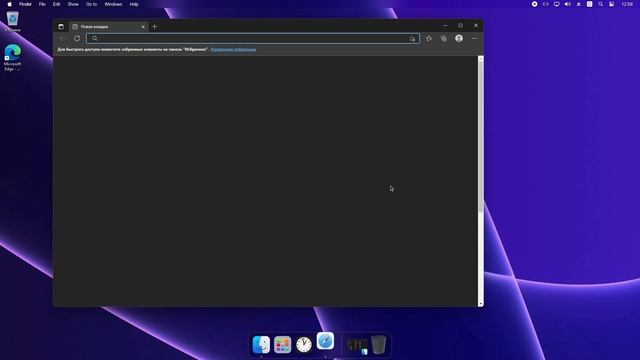Open the Clock app in the dock
The height and width of the screenshot is (360, 640).
click(304, 345)
